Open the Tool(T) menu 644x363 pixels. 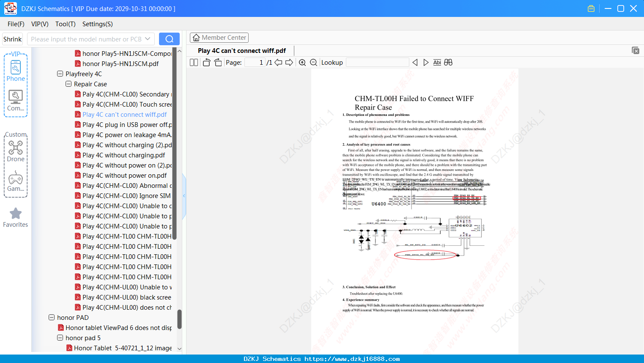(x=66, y=24)
